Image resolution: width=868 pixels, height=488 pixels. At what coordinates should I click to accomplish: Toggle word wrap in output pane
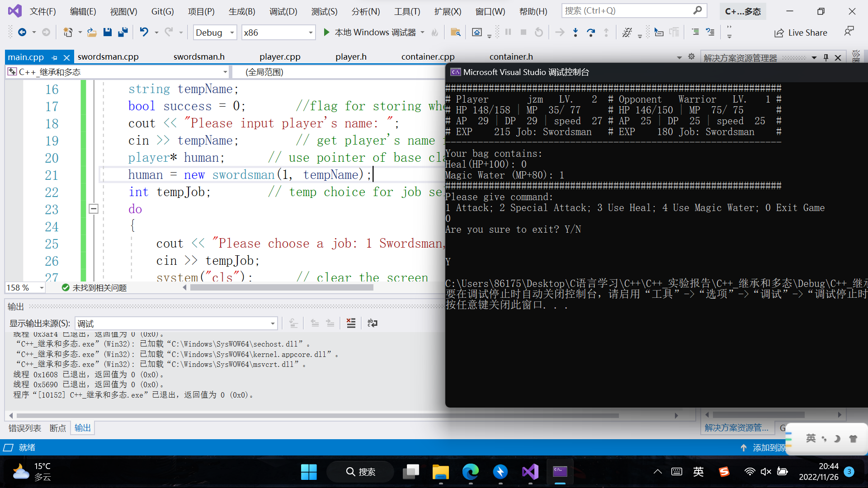coord(372,323)
